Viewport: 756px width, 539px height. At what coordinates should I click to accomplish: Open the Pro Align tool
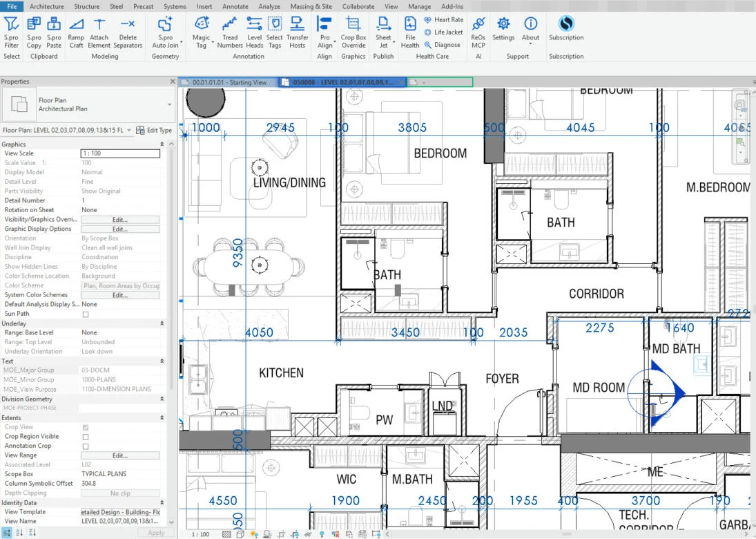tap(325, 32)
